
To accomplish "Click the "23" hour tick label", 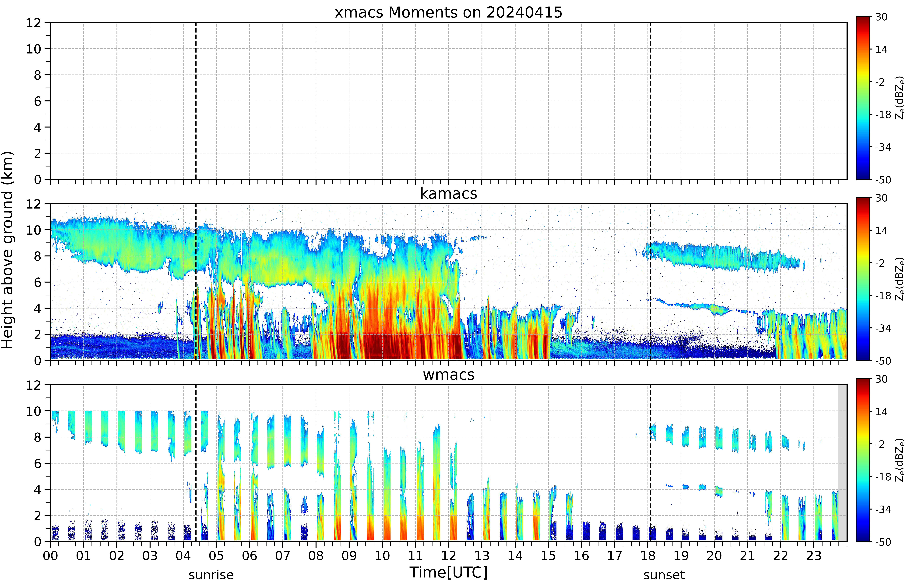I will 814,556.
